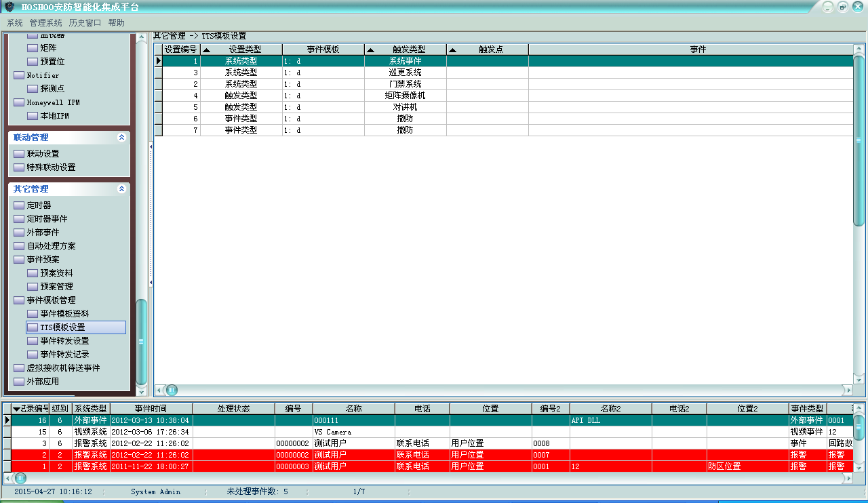The image size is (868, 503).
Task: Click the icon next to 探测点
Action: click(x=33, y=89)
